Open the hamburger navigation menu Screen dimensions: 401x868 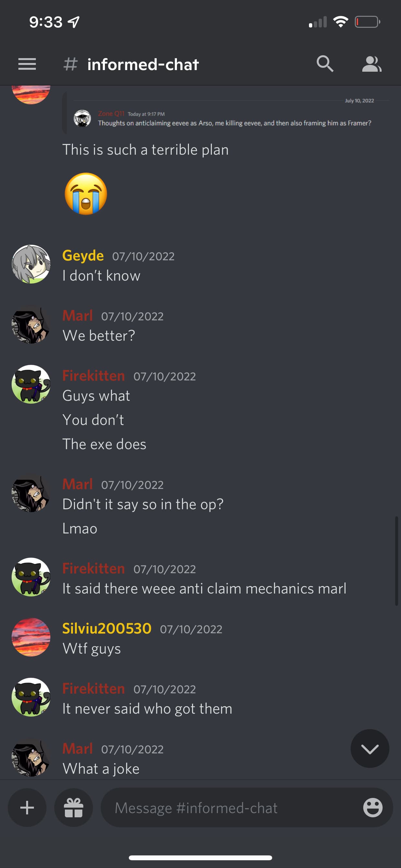27,64
